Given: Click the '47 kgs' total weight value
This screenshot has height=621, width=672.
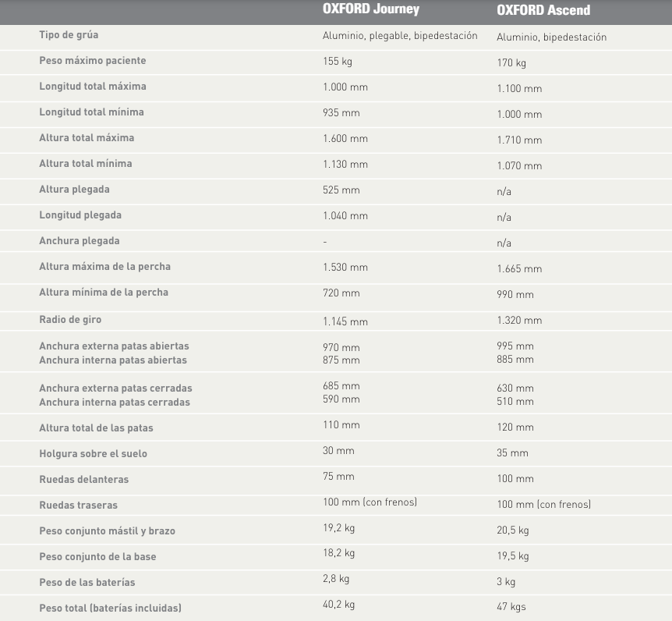Looking at the screenshot, I should click(511, 607).
